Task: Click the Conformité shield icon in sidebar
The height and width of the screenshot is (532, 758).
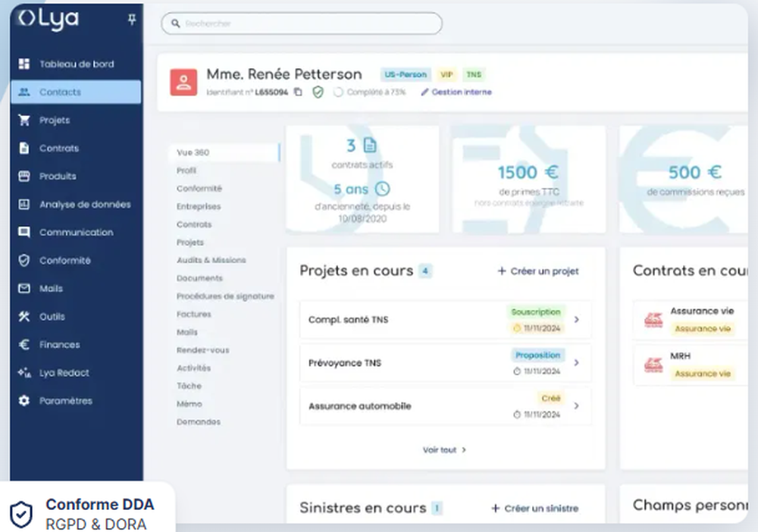Action: pyautogui.click(x=24, y=261)
